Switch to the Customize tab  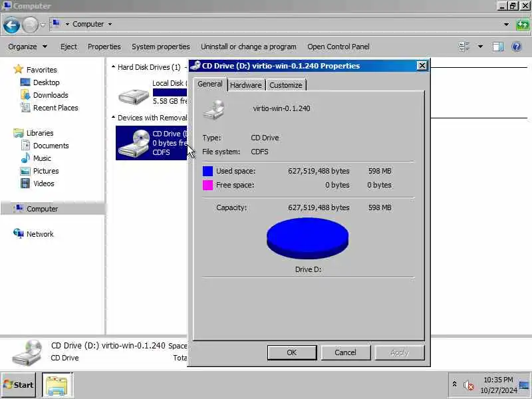point(286,85)
